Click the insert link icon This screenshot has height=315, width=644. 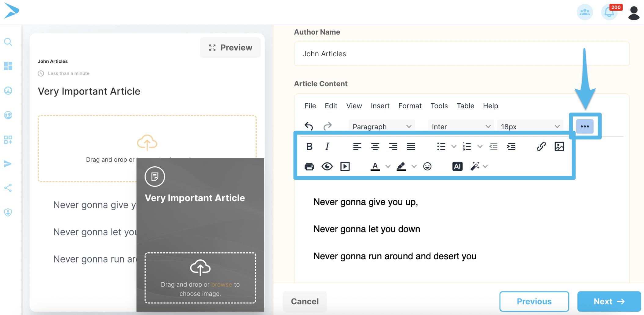coord(541,146)
